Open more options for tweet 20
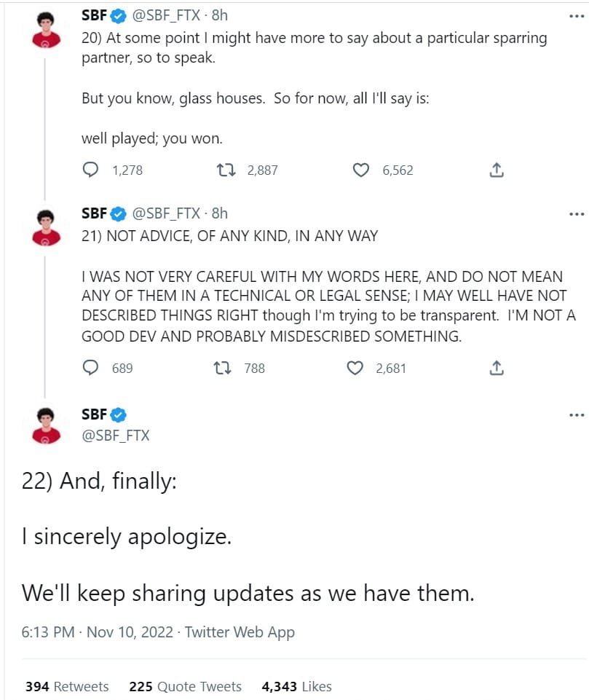Viewport: 589px width, 700px height. (577, 17)
